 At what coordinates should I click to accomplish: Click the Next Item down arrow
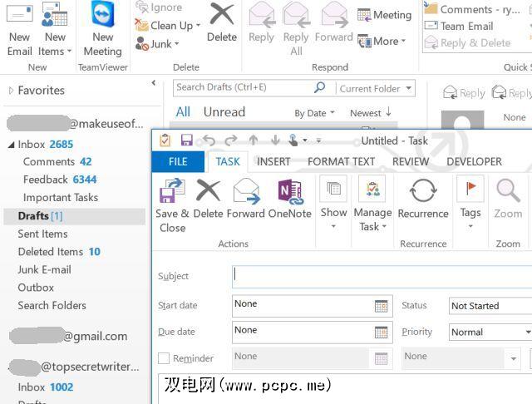pos(275,140)
